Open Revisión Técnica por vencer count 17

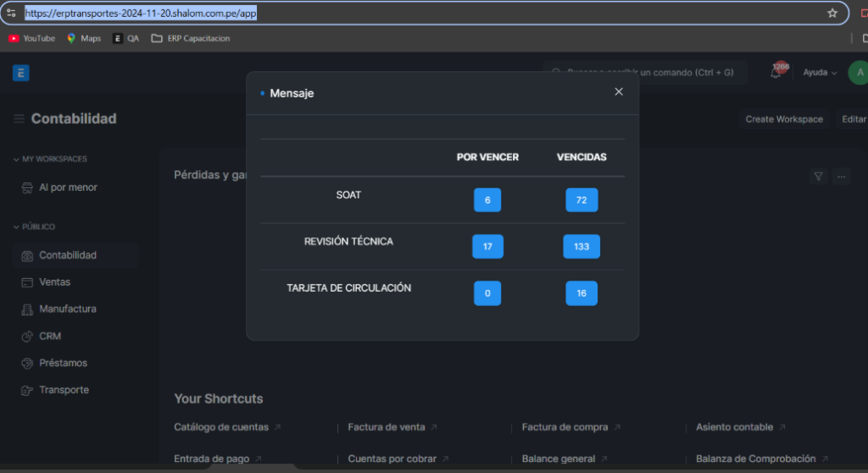tap(487, 247)
